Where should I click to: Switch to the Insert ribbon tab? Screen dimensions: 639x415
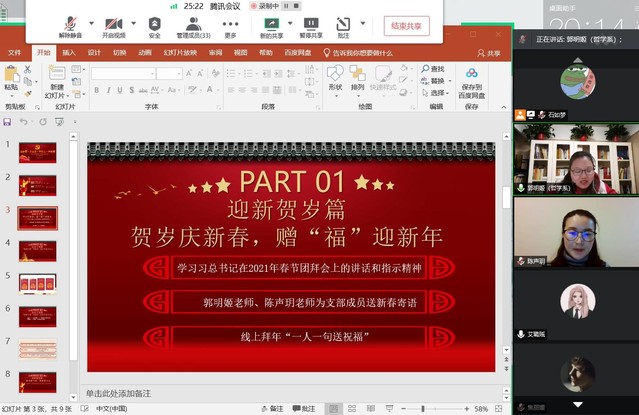(x=69, y=52)
